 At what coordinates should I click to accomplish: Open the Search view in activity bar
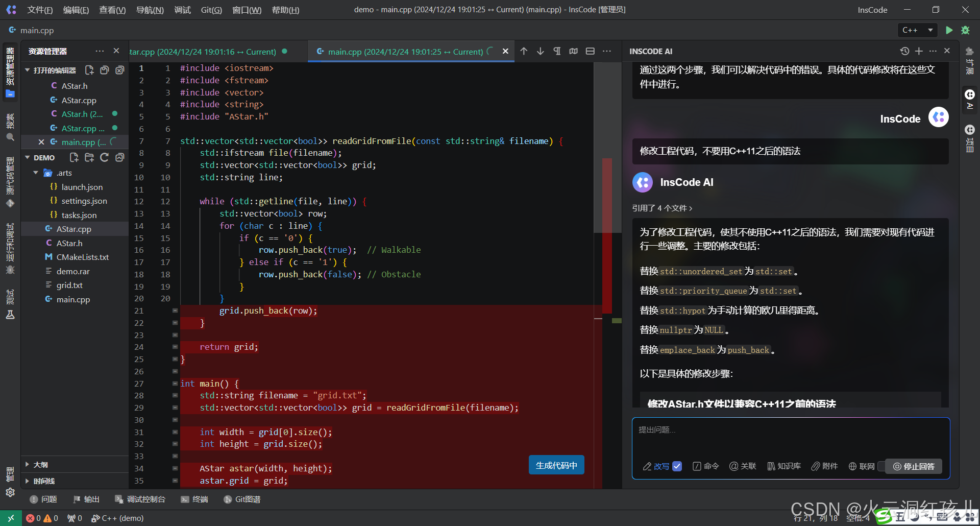coord(10,128)
